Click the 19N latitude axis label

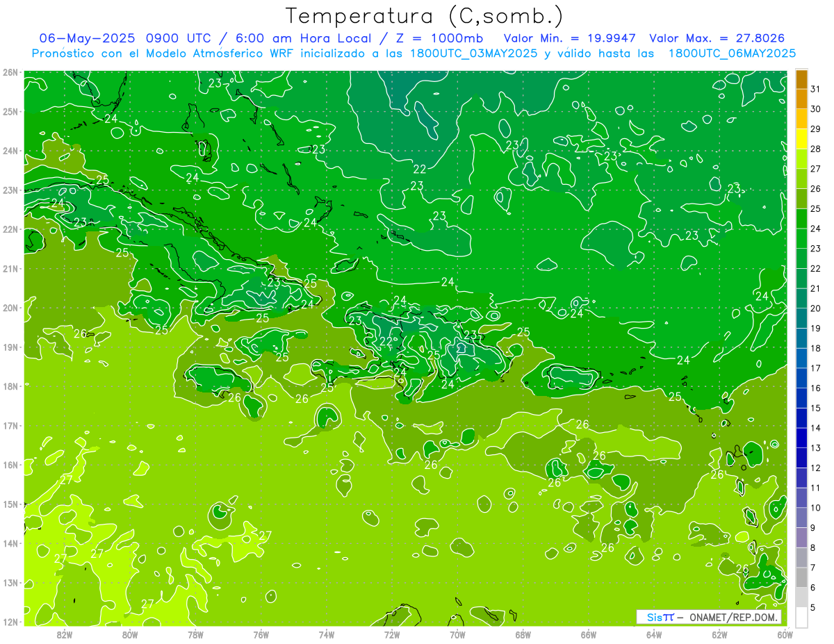click(x=10, y=347)
